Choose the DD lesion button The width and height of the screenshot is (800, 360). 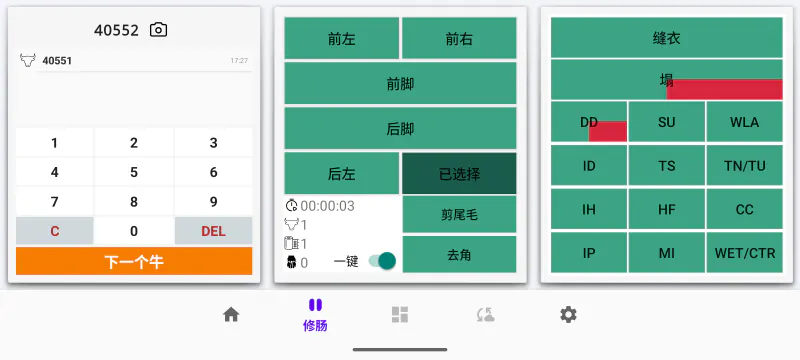589,122
